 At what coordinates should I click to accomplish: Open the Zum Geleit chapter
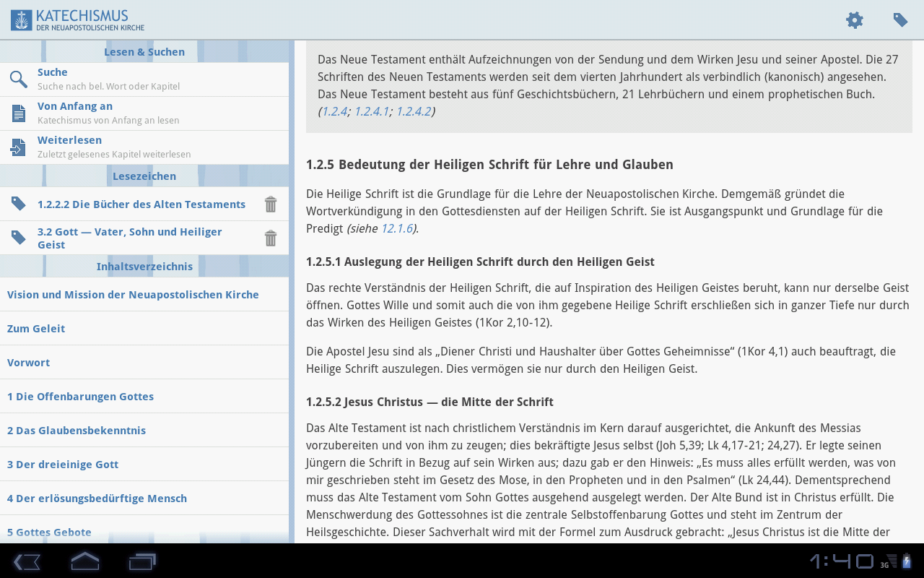[144, 328]
